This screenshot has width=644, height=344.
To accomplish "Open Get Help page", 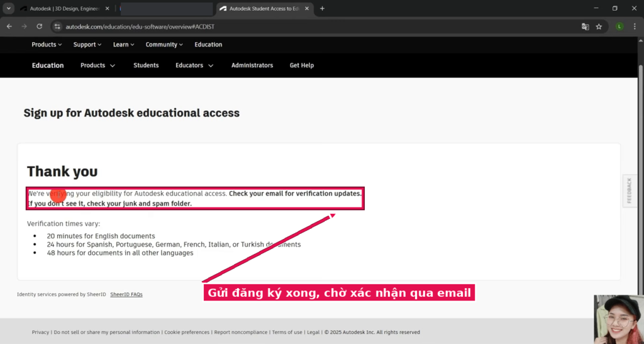I will pos(301,65).
